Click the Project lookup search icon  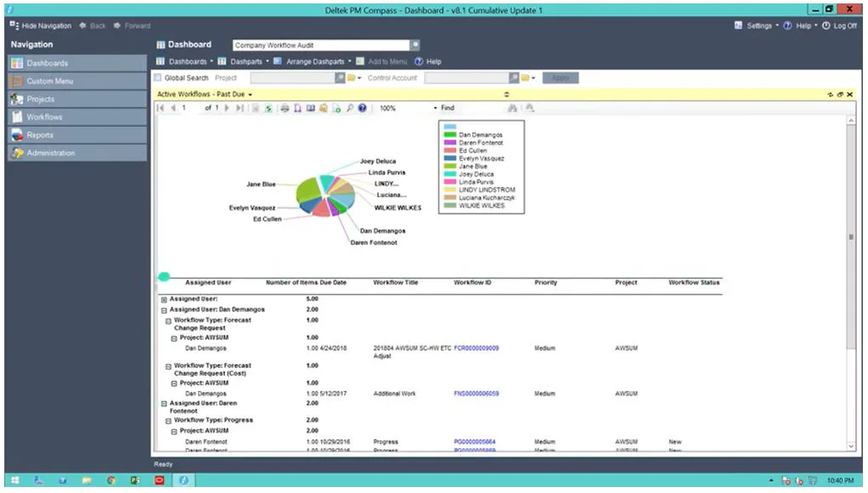[x=340, y=78]
